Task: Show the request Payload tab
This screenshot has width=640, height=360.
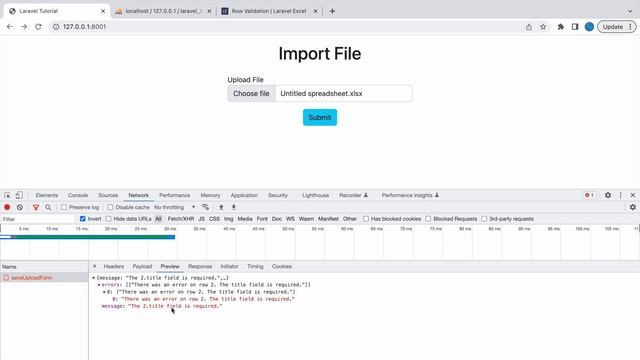Action: (142, 266)
